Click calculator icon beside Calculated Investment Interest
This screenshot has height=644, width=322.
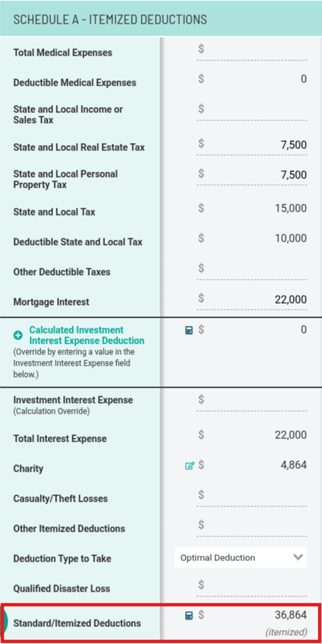click(189, 331)
